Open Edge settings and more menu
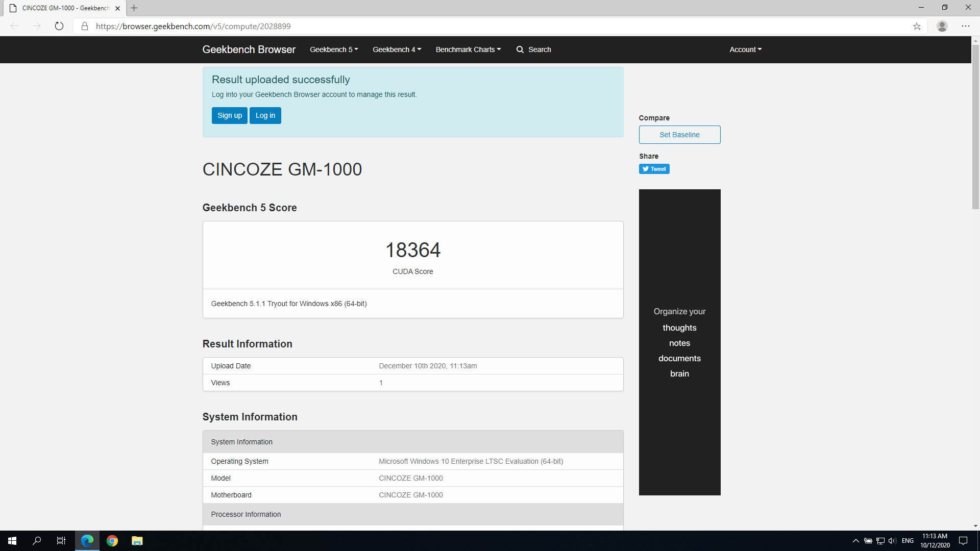 coord(966,26)
